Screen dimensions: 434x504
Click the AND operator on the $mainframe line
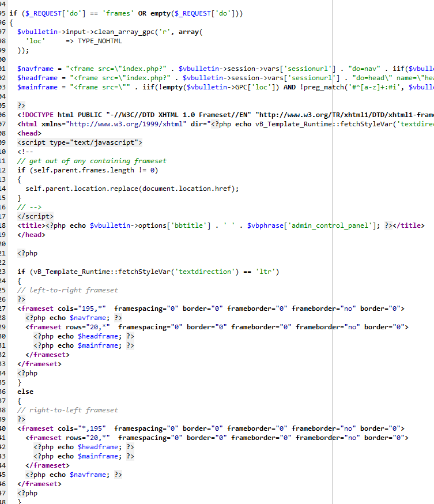click(x=289, y=88)
